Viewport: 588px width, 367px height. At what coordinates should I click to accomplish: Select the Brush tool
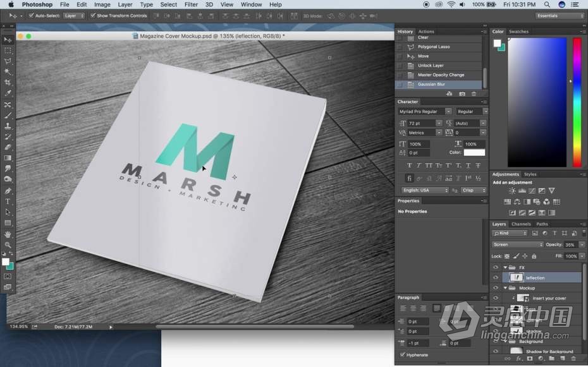click(x=8, y=116)
